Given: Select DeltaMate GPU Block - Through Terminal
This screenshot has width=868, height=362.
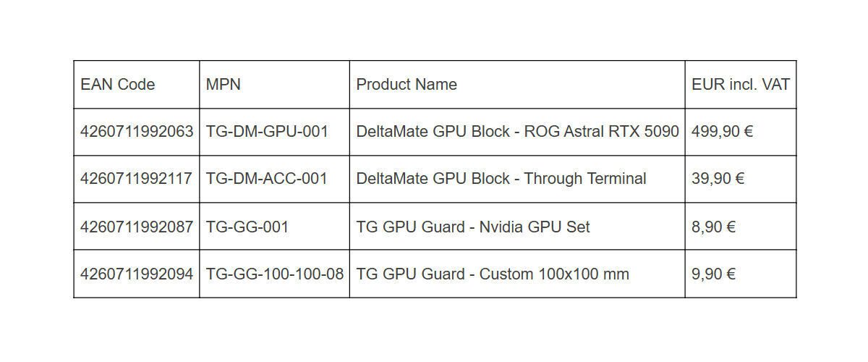Looking at the screenshot, I should [x=501, y=179].
